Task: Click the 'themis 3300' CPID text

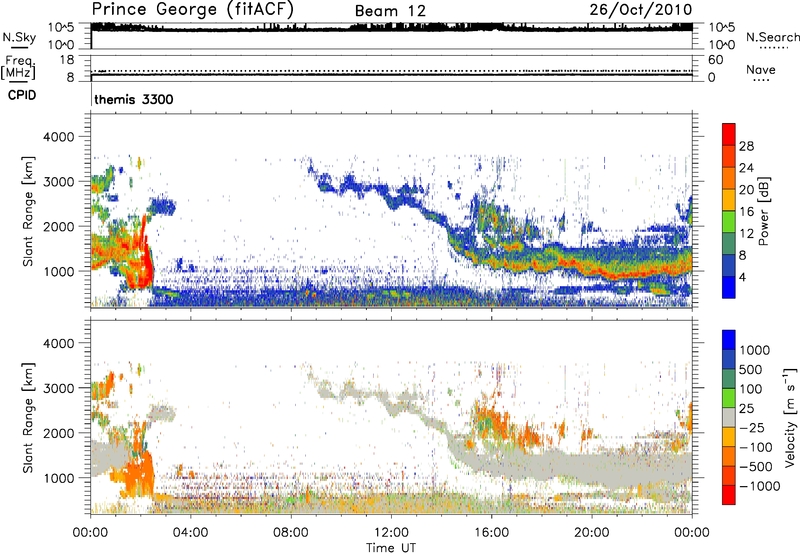Action: point(134,99)
